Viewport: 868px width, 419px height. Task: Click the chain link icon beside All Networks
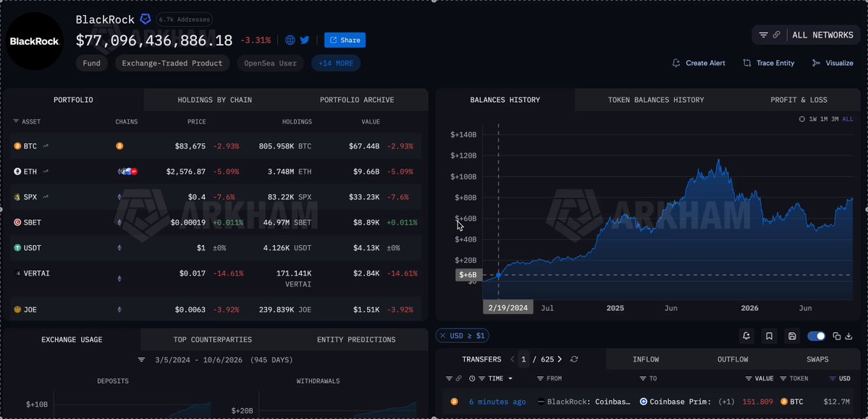coord(777,35)
